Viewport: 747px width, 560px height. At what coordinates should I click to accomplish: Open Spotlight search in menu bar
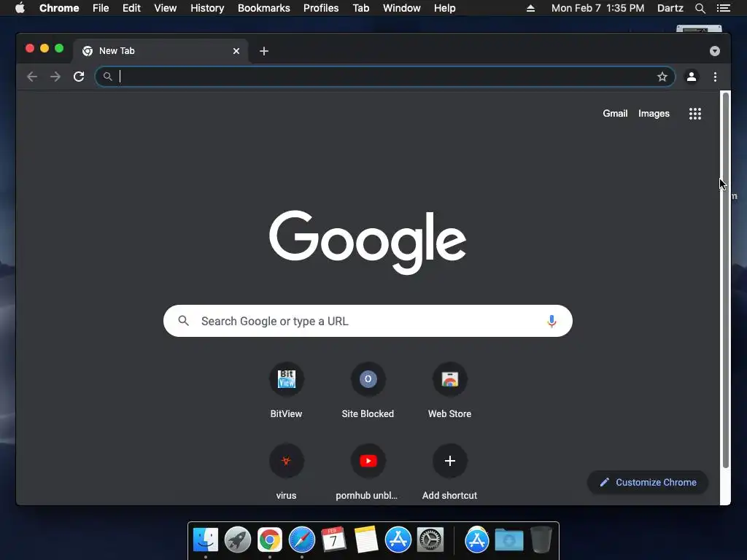click(700, 8)
